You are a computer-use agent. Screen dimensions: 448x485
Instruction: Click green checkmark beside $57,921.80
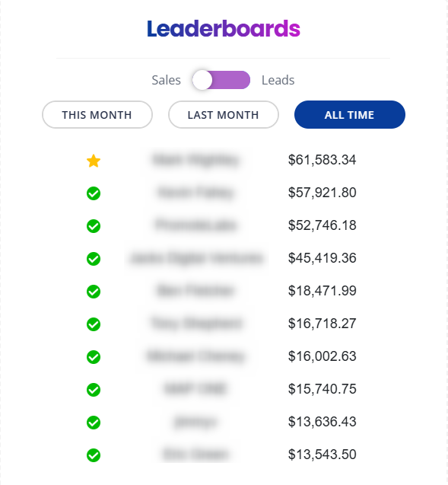pos(94,193)
